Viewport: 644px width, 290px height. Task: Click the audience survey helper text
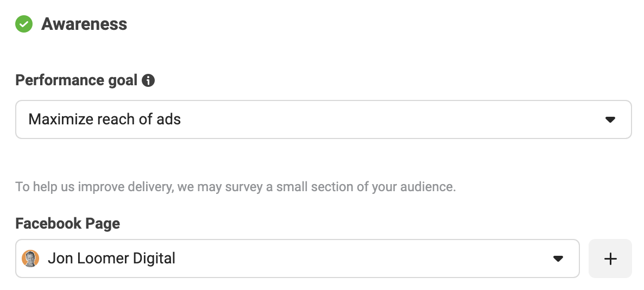pos(235,187)
